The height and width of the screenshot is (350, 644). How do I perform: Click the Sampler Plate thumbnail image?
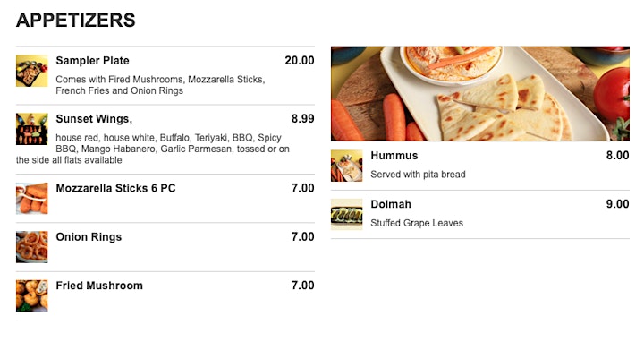tap(31, 71)
